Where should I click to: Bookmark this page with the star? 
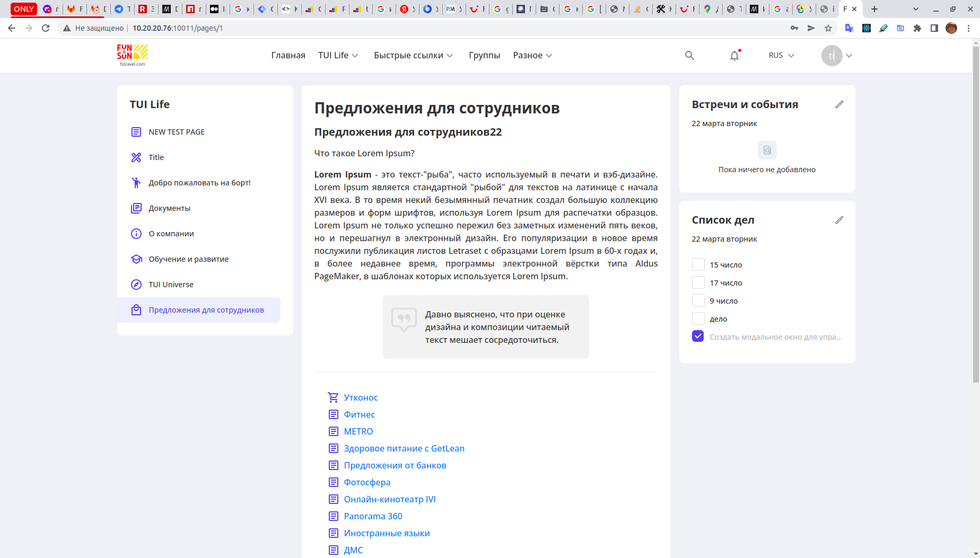tap(828, 28)
